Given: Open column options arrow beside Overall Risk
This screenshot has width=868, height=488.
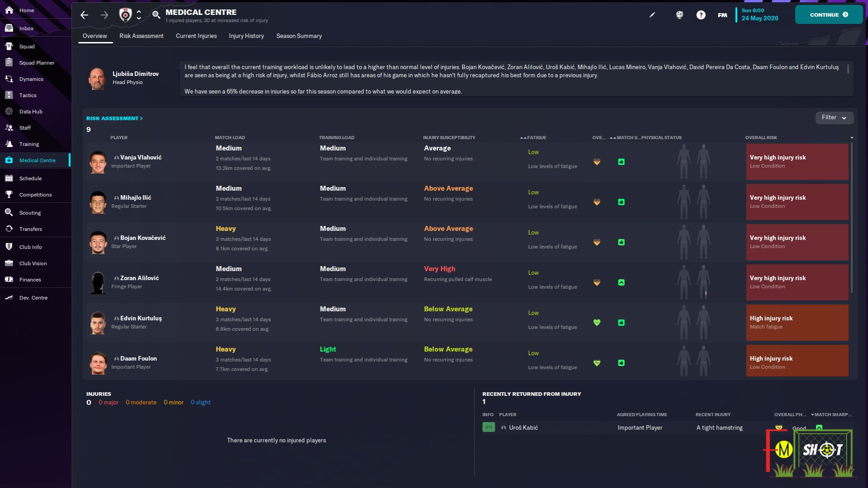Looking at the screenshot, I should pos(852,137).
